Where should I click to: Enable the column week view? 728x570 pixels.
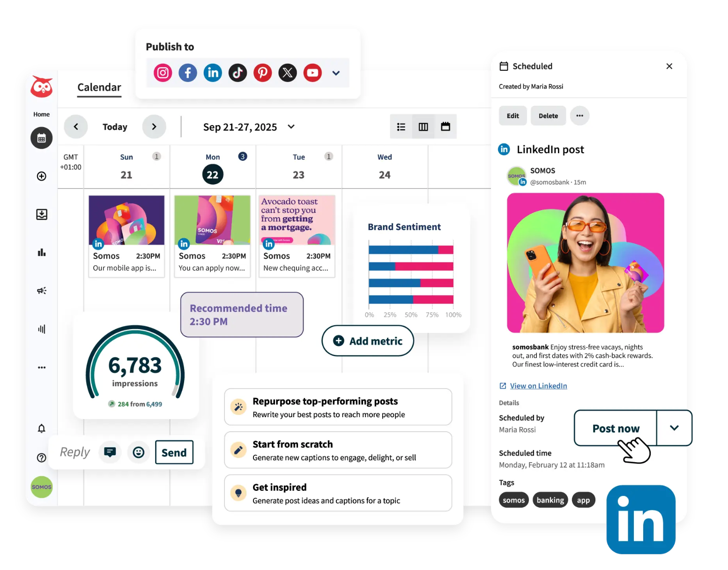tap(423, 127)
